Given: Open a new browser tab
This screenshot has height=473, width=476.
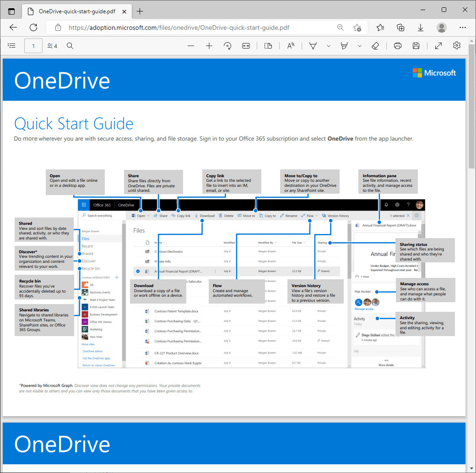Looking at the screenshot, I should point(140,11).
